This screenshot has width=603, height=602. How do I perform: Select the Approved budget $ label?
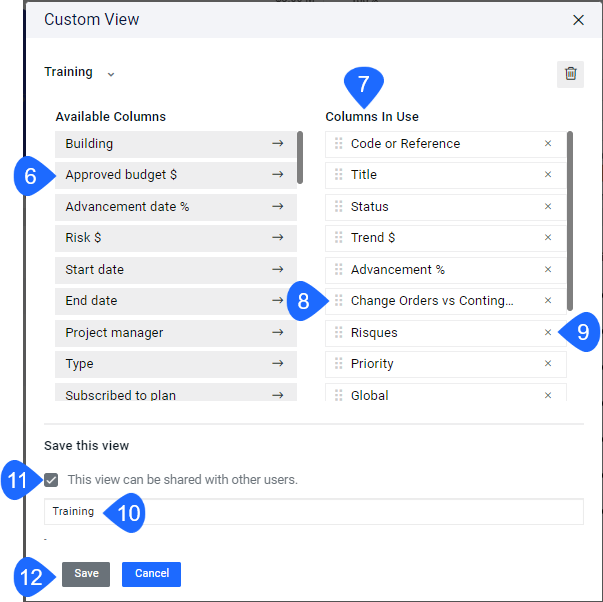coord(121,175)
